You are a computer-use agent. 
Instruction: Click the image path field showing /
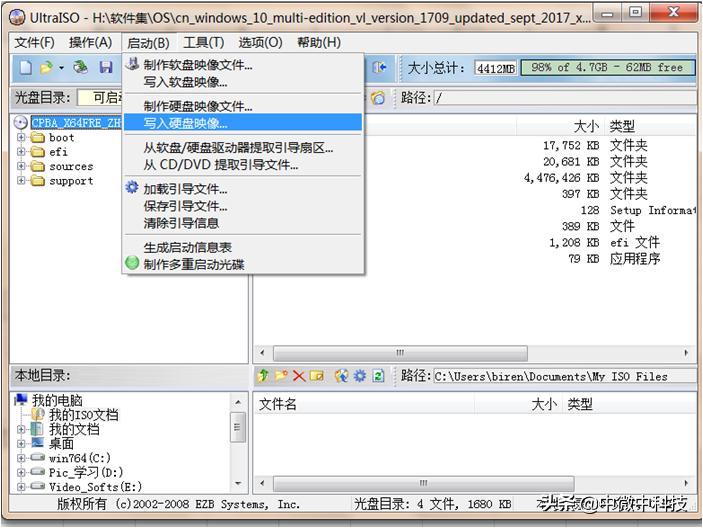(x=565, y=98)
